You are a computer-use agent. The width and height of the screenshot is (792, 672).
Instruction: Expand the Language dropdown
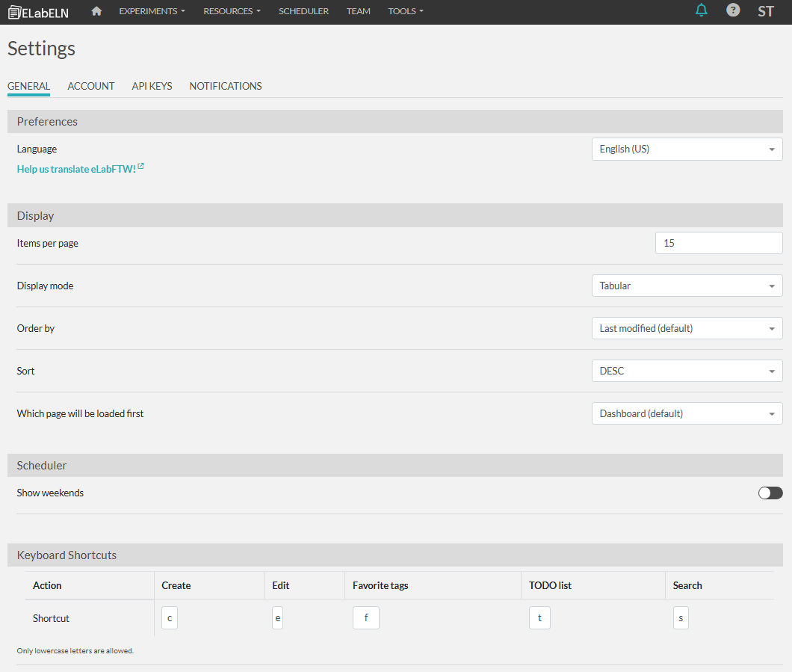[687, 149]
